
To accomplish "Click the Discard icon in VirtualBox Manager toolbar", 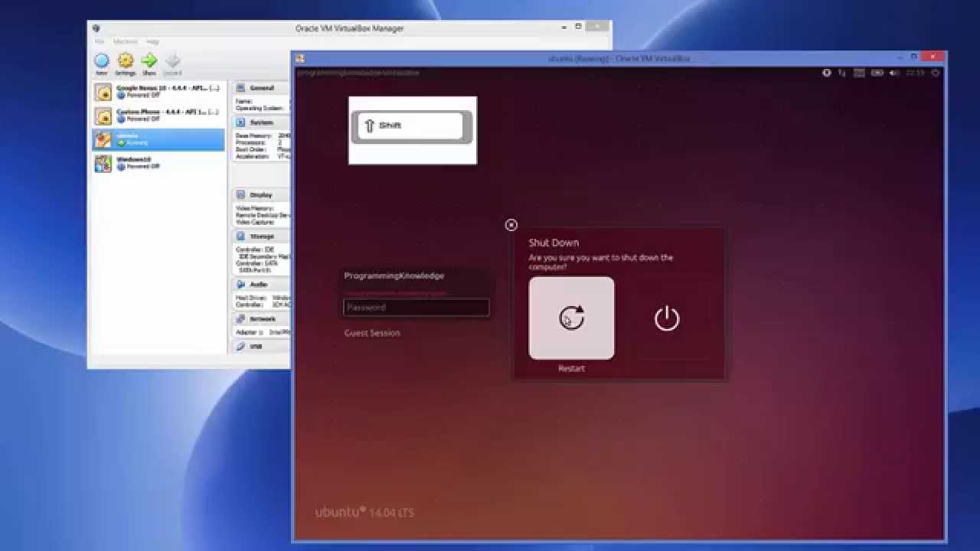I will click(173, 64).
